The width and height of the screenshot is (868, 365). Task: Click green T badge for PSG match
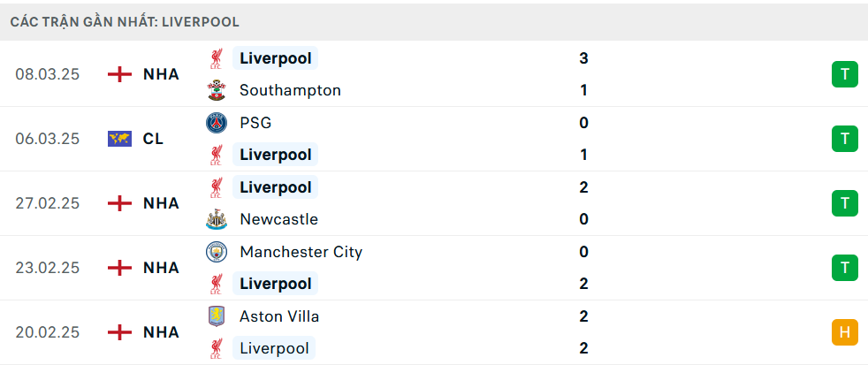coord(845,139)
